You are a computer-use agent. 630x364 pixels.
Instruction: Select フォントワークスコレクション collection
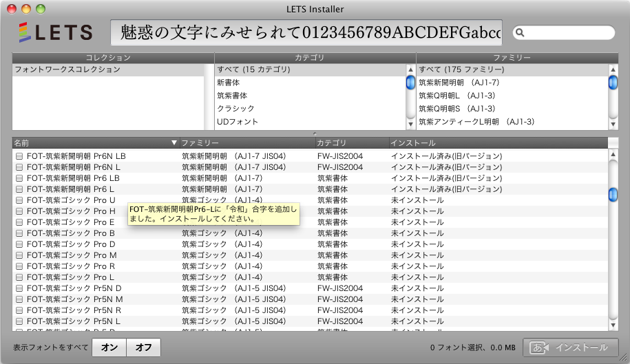[108, 69]
